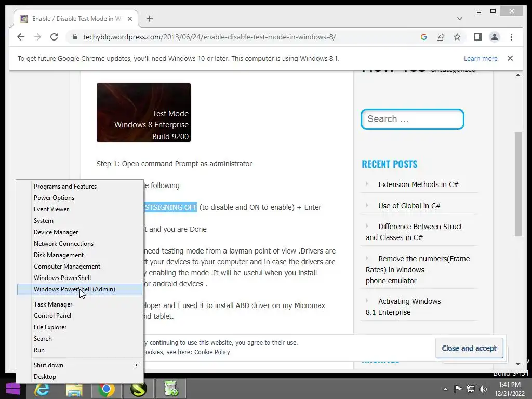Open a new tab with plus button
This screenshot has width=532, height=399.
coord(150,19)
